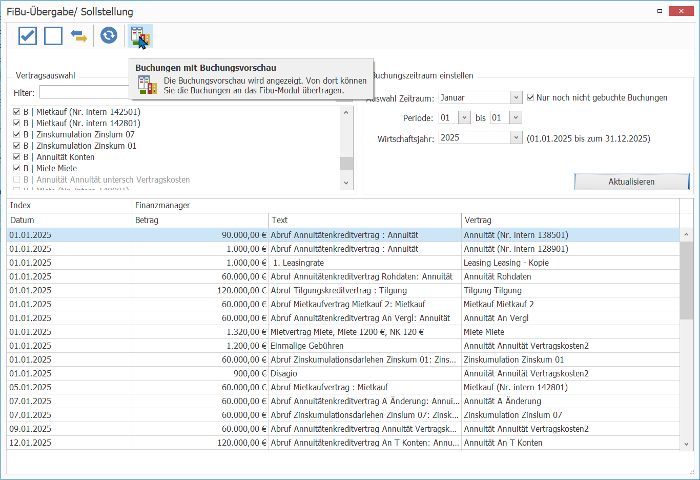Click the transfer arrows toolbar icon
Screen dimensions: 700x480
[x=79, y=36]
